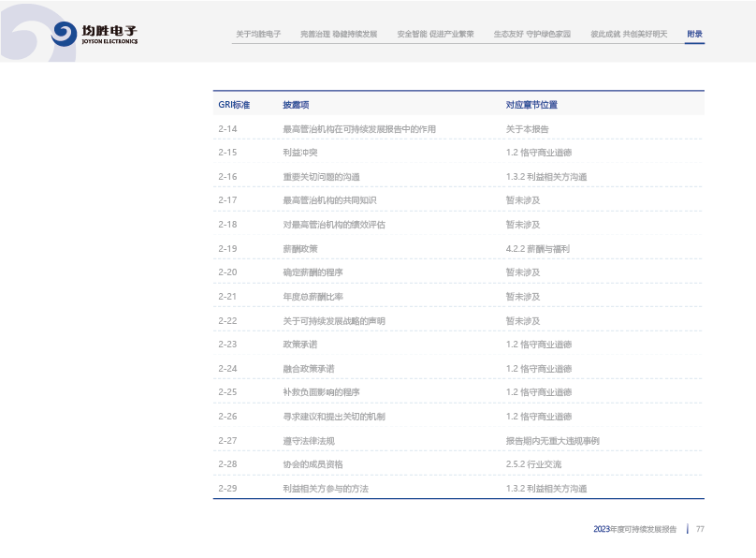Image resolution: width=756 pixels, height=558 pixels.
Task: Switch to 安全智能 促进产业繁荣 tab
Action: click(435, 34)
